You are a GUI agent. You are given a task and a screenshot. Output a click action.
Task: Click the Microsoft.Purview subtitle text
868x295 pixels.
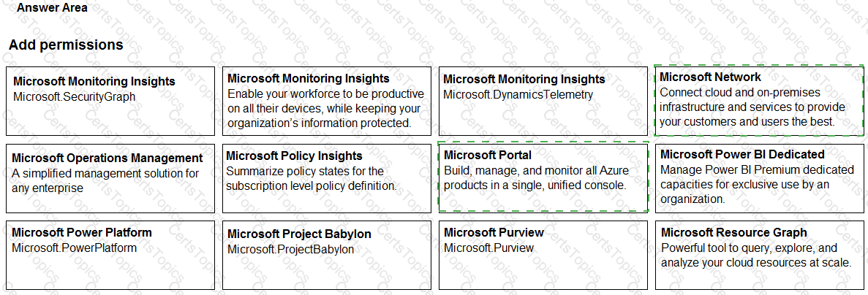point(488,248)
